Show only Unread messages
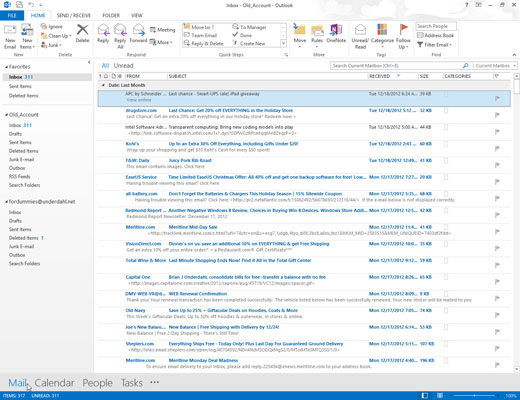The height and width of the screenshot is (400, 520). pyautogui.click(x=123, y=66)
